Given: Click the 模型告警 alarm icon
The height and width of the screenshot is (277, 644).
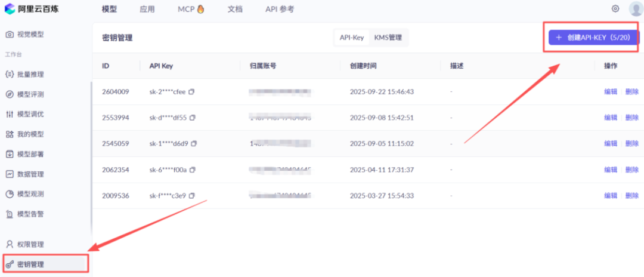Looking at the screenshot, I should 10,214.
